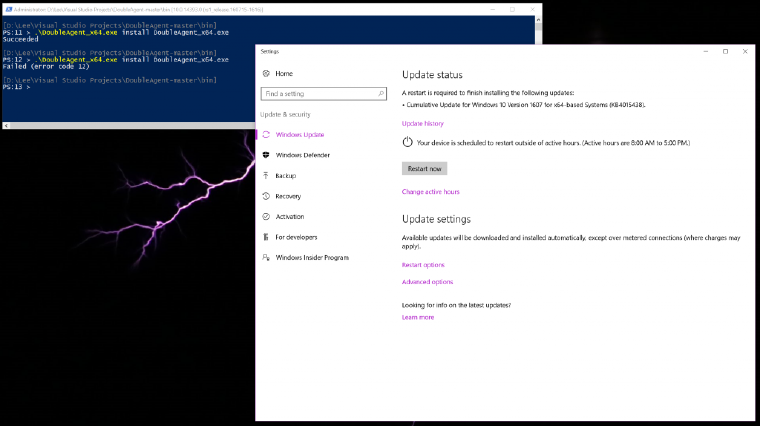Click the Windows Insider Program person icon
The image size is (760, 426).
(x=266, y=257)
